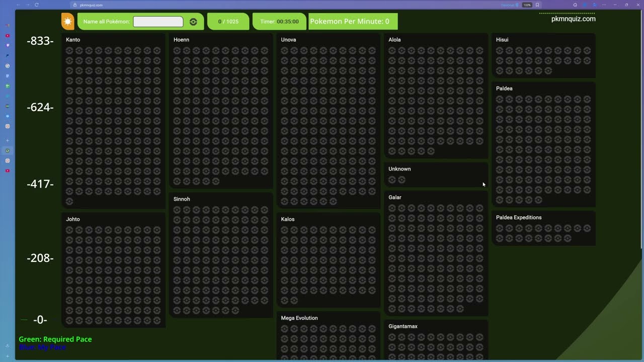This screenshot has height=362, width=644.
Task: Click the first Poké Ball slot in Paldea Expeditions
Action: click(500, 229)
